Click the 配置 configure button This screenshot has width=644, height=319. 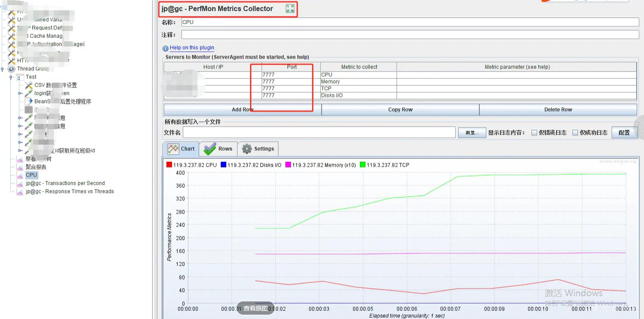click(x=624, y=133)
